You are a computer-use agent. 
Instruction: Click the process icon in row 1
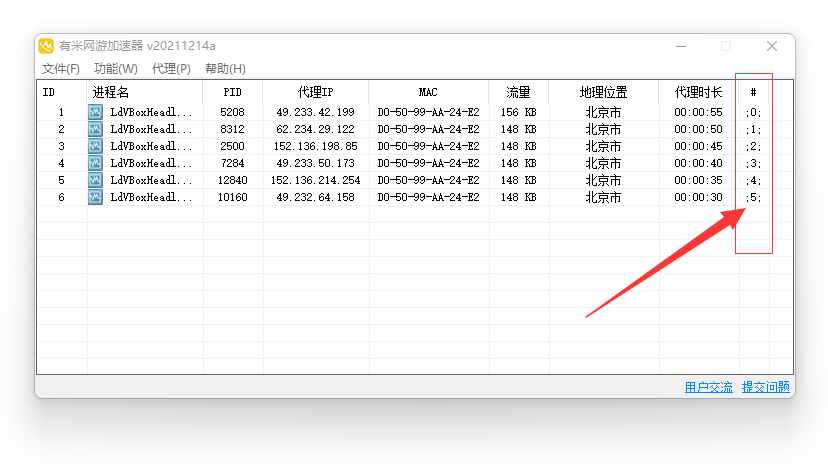click(96, 112)
